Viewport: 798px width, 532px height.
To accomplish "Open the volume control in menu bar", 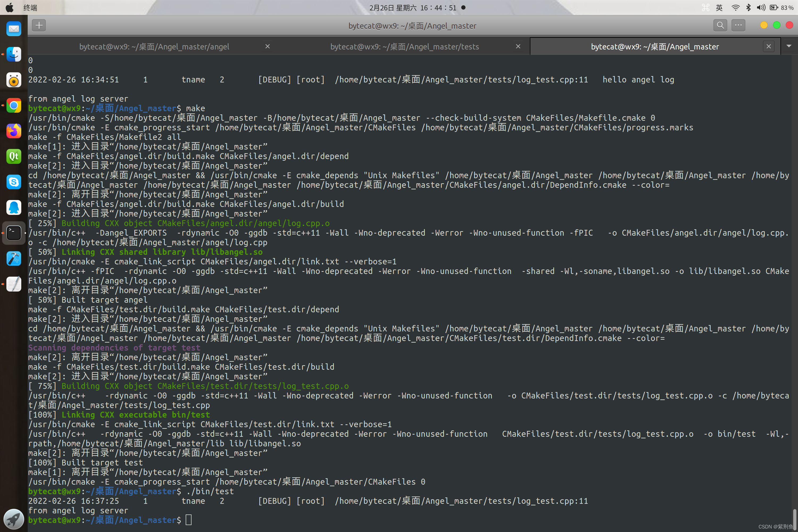I will point(761,7).
